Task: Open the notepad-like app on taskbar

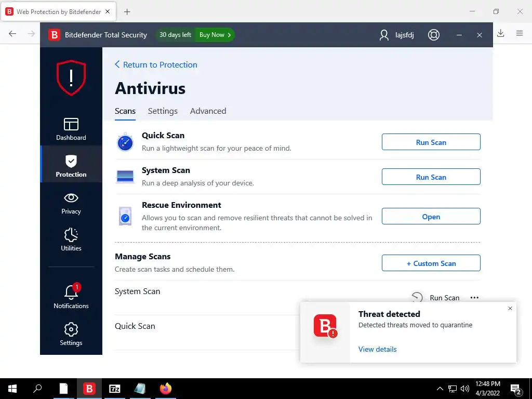Action: 140,389
